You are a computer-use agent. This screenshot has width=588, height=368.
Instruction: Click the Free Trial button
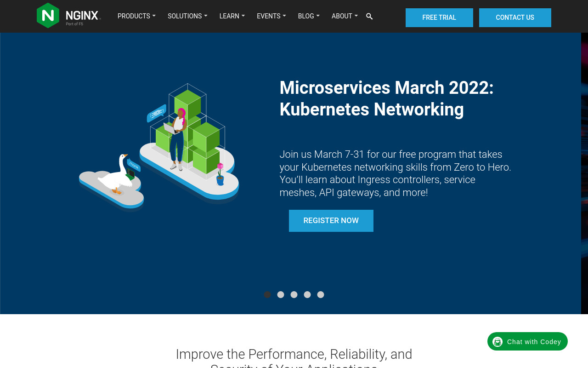pos(439,17)
